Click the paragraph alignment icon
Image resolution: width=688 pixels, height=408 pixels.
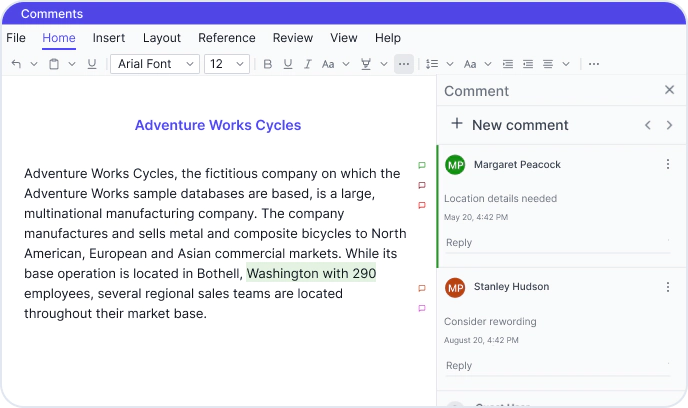point(548,64)
